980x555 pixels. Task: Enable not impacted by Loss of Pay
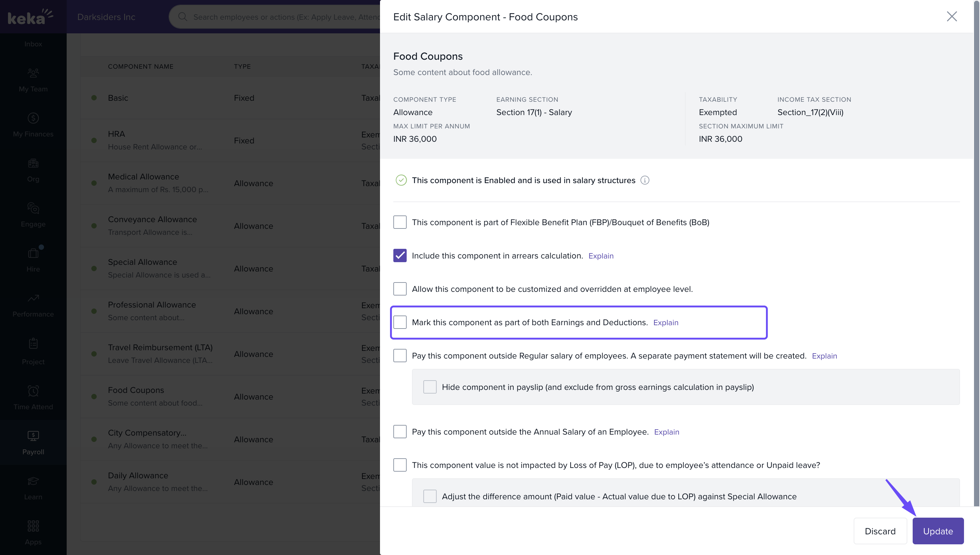(400, 465)
